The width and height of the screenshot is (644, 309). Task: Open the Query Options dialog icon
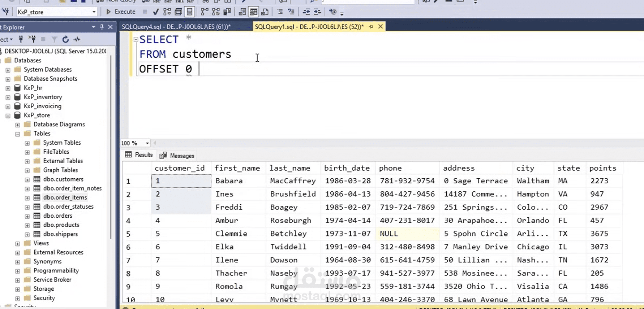point(178,12)
